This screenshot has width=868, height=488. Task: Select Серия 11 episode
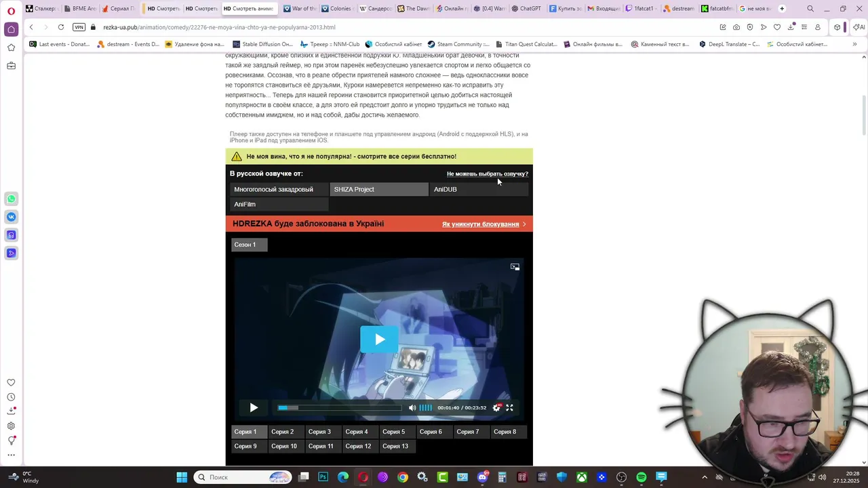click(324, 447)
